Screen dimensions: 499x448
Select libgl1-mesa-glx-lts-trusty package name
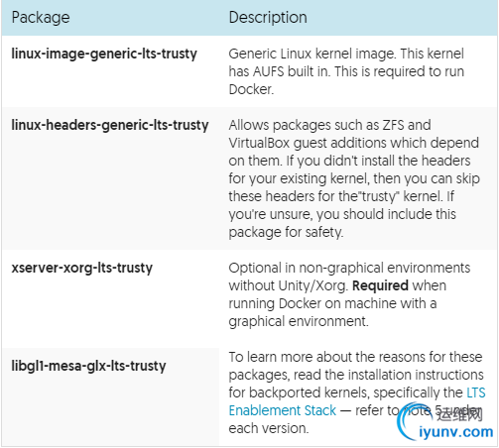(x=88, y=366)
